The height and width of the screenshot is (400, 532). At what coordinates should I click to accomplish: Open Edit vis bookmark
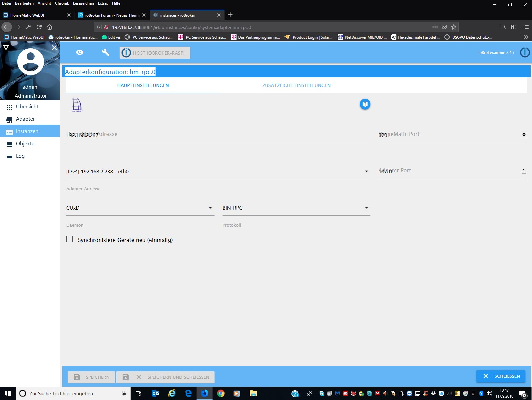111,37
